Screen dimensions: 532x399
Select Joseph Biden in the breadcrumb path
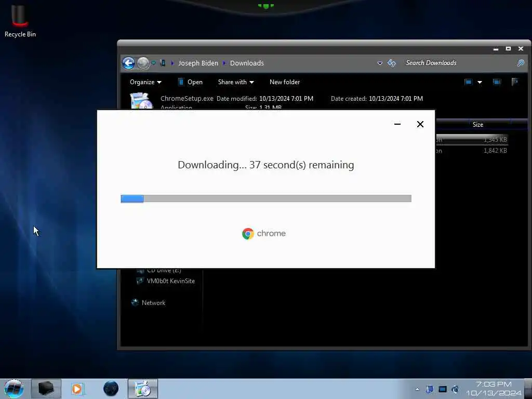click(198, 63)
